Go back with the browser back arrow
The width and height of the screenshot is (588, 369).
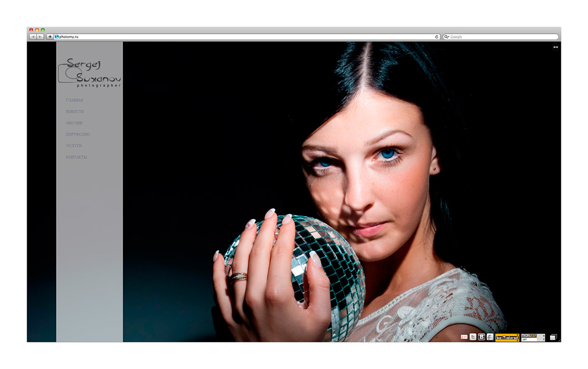pos(33,37)
